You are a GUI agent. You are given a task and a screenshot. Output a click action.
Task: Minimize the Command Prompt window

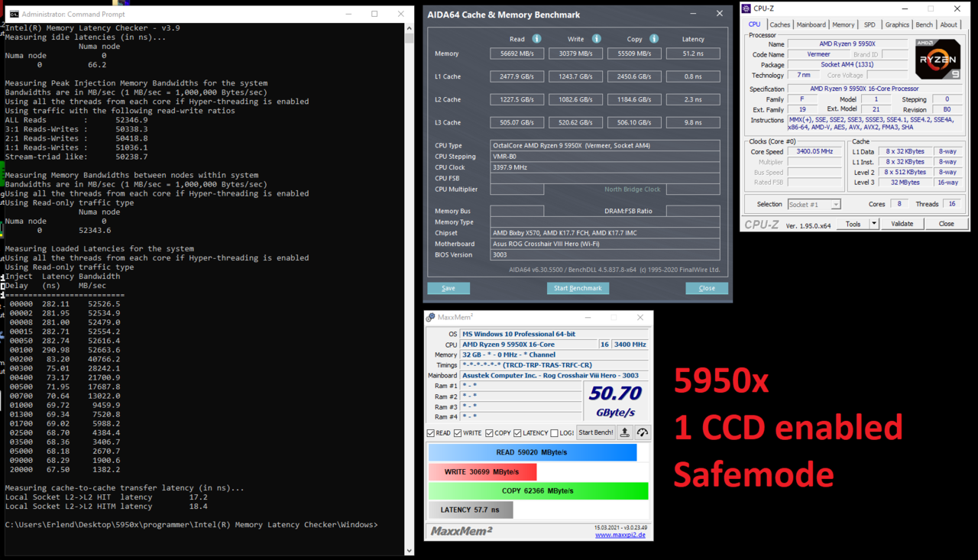point(347,14)
